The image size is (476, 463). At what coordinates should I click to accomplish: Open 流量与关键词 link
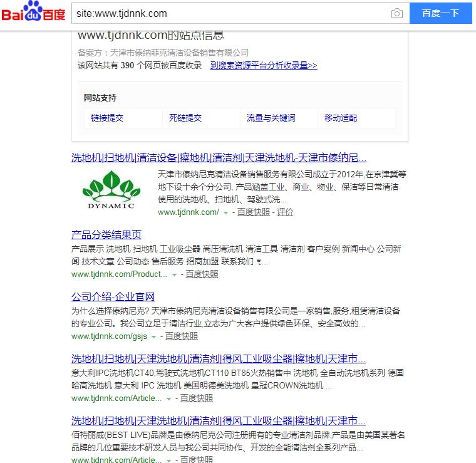[271, 118]
